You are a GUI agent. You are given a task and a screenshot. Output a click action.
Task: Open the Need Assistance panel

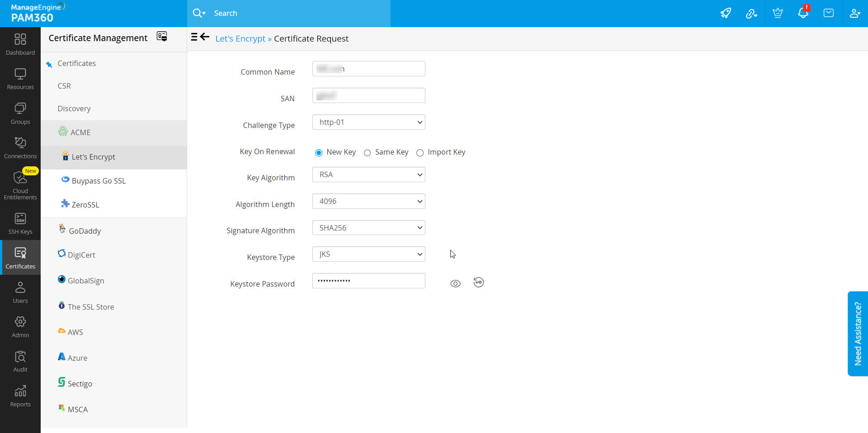[x=858, y=334]
